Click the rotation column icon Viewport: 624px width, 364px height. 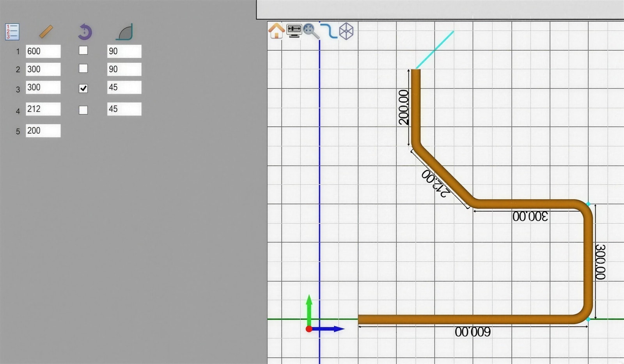pos(85,32)
